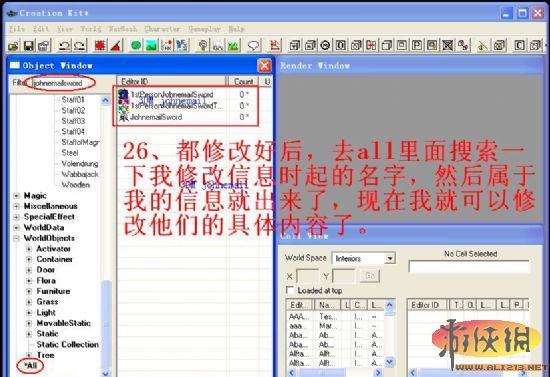Screen dimensions: 550x377
Task: Click the cell list horizontal scroll right arrow
Action: [378, 373]
